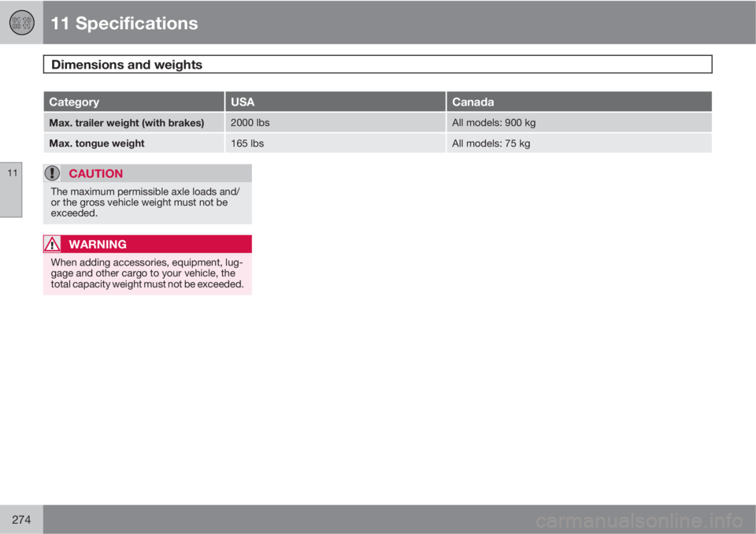The width and height of the screenshot is (756, 534).
Task: Click the CAUTION heading text
Action: tap(95, 173)
